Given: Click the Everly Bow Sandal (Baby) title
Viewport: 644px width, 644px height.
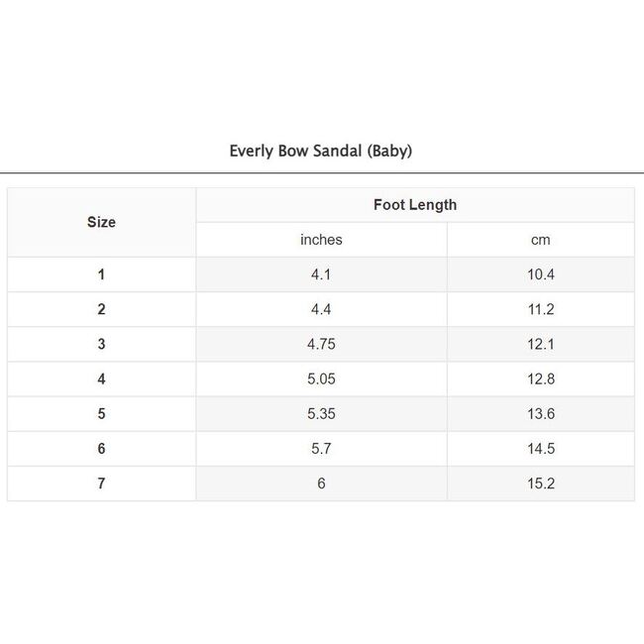Looking at the screenshot, I should click(321, 152).
